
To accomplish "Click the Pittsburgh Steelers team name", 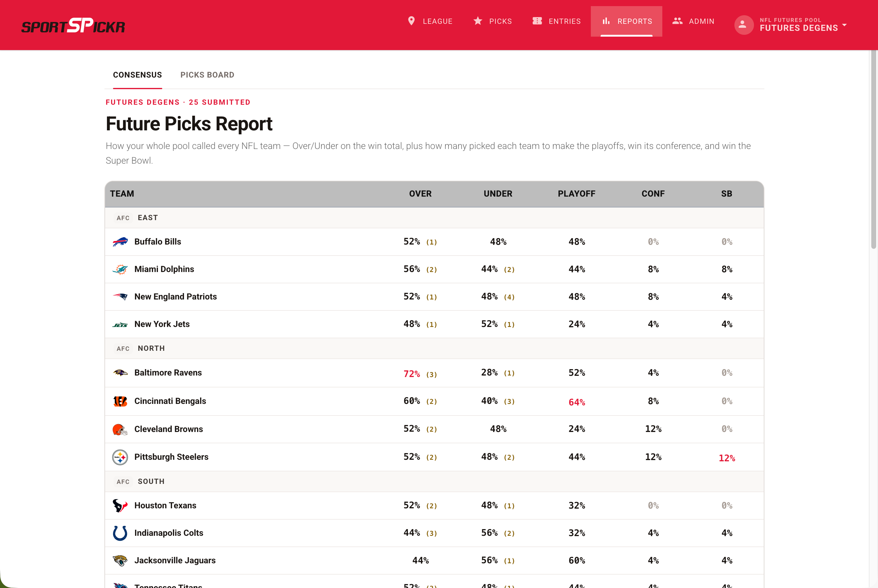I will pyautogui.click(x=171, y=457).
